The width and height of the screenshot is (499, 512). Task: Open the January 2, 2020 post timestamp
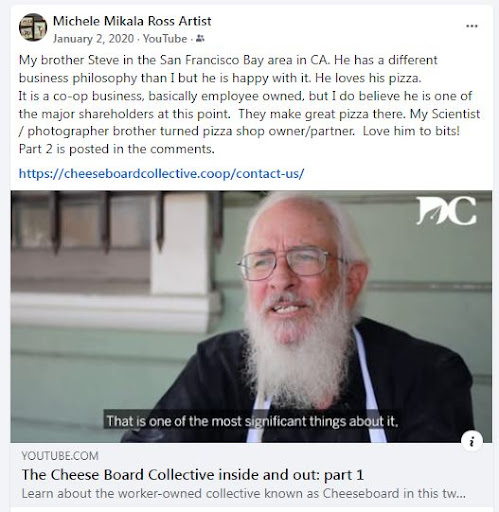tap(93, 39)
